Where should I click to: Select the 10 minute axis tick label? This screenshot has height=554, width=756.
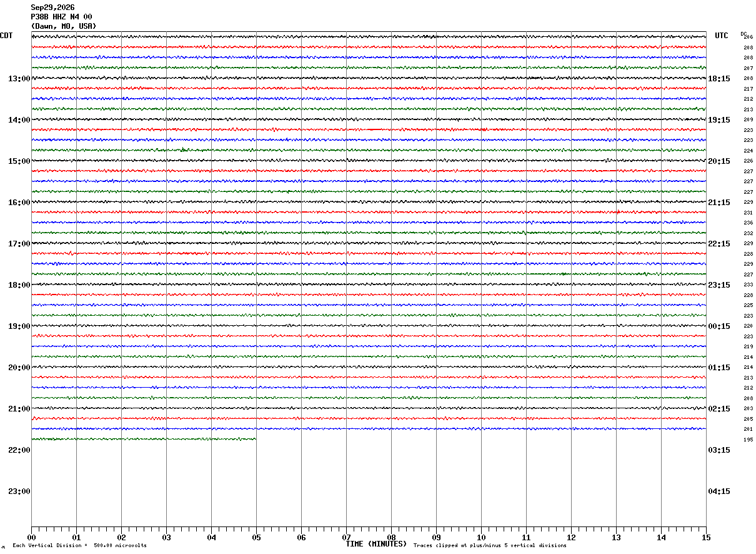tap(481, 538)
